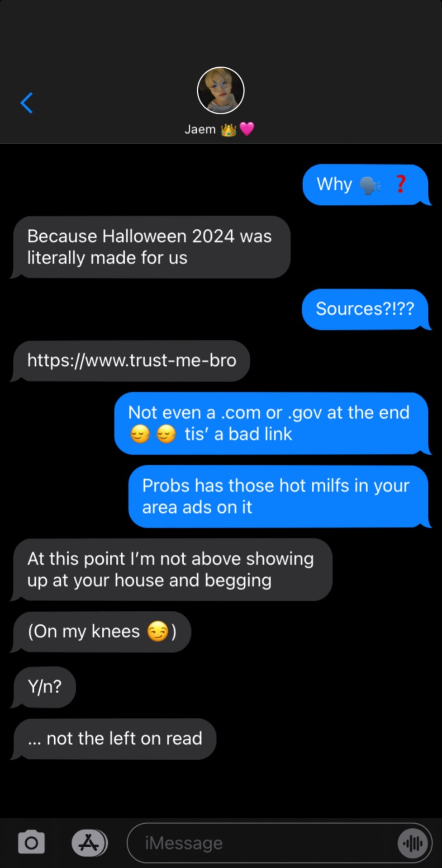Select the "Why" message bubble
The image size is (442, 868).
pyautogui.click(x=365, y=184)
